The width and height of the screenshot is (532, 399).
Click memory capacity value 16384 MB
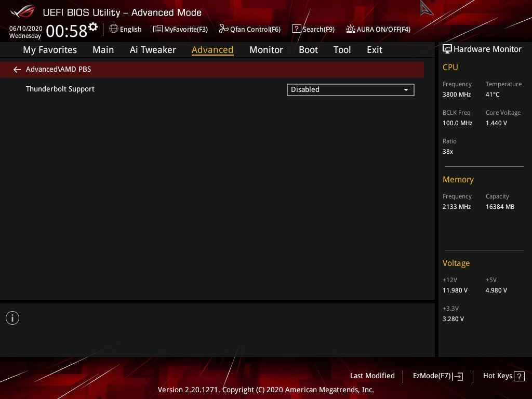click(x=500, y=207)
